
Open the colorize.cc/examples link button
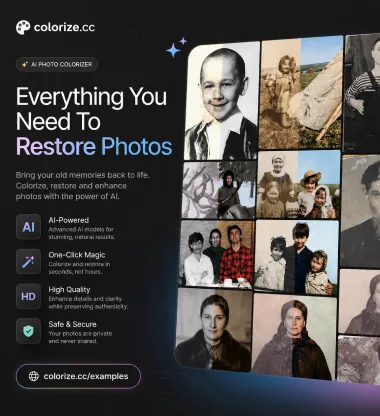pos(78,376)
